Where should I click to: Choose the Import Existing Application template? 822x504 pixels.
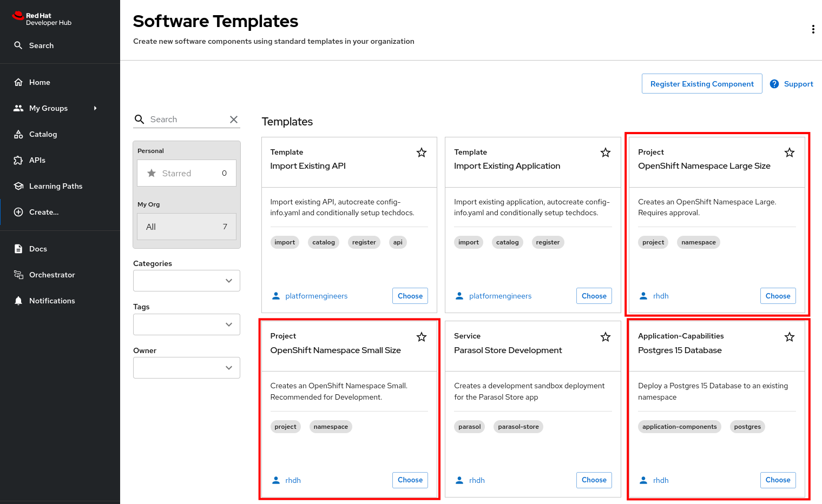[594, 296]
